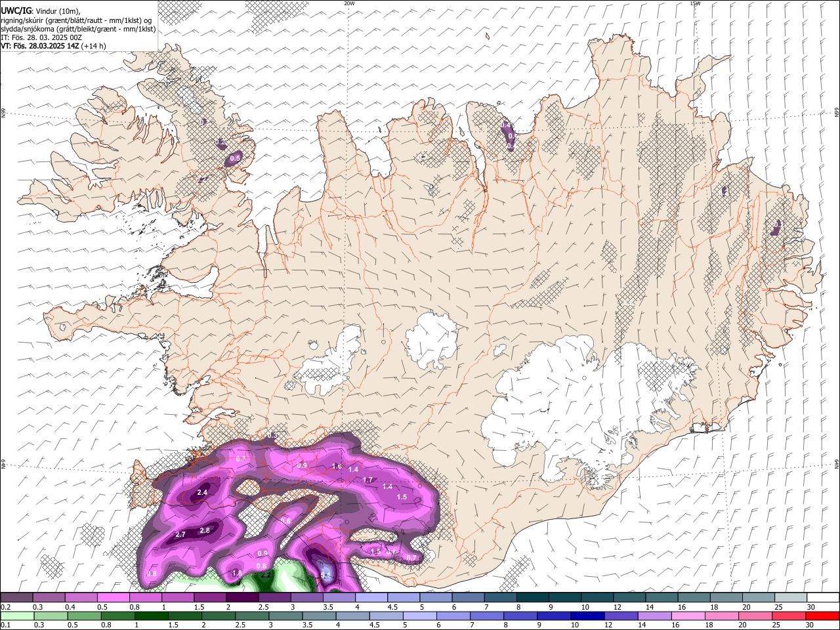
Task: Click the '2.4' precipitation value on the map
Action: click(202, 493)
